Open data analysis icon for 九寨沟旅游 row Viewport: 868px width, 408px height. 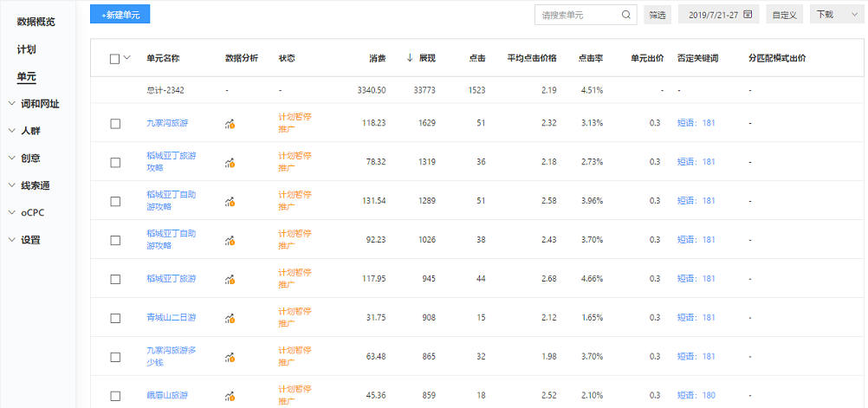[230, 124]
